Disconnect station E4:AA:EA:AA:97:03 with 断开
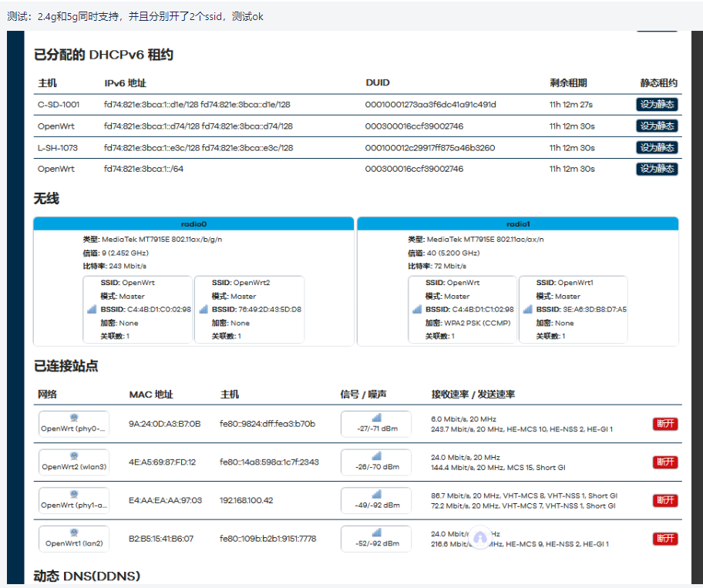 pyautogui.click(x=665, y=500)
